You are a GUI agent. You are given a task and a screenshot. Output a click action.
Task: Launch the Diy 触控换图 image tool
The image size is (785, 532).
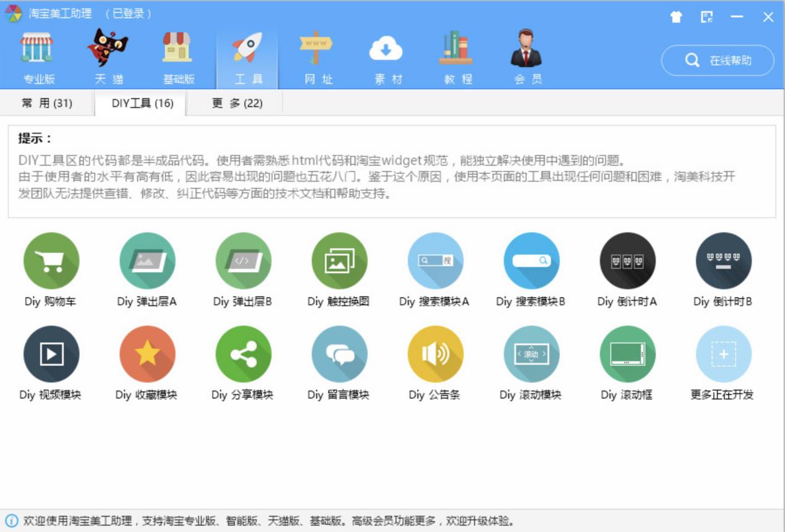(x=339, y=260)
